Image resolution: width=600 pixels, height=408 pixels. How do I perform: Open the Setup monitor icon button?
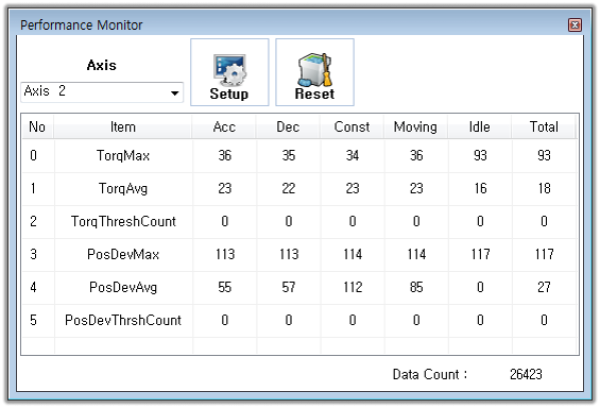tap(229, 72)
